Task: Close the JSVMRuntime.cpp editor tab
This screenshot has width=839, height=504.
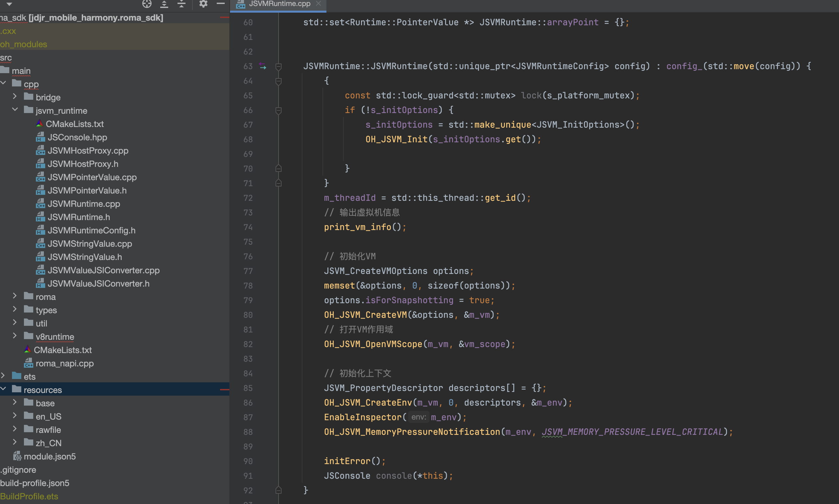Action: [x=318, y=3]
